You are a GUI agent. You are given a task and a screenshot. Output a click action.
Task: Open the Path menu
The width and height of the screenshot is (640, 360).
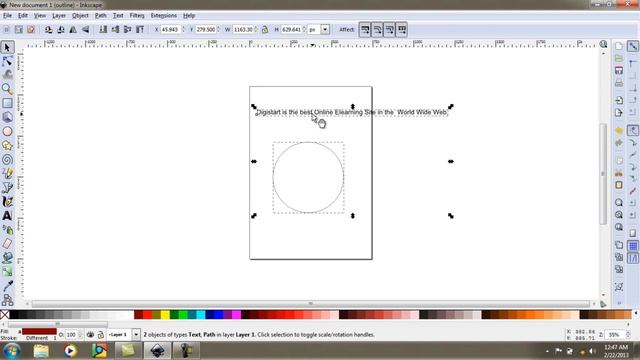click(100, 16)
